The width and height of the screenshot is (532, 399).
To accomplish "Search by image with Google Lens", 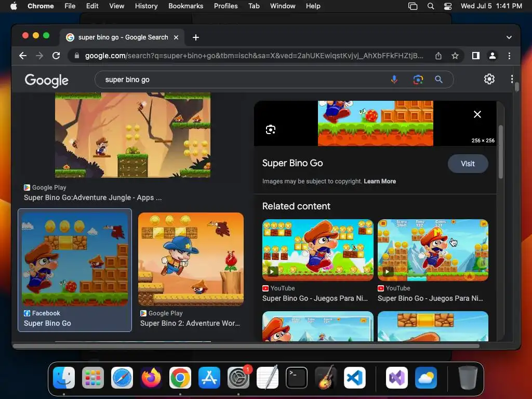I will (418, 79).
